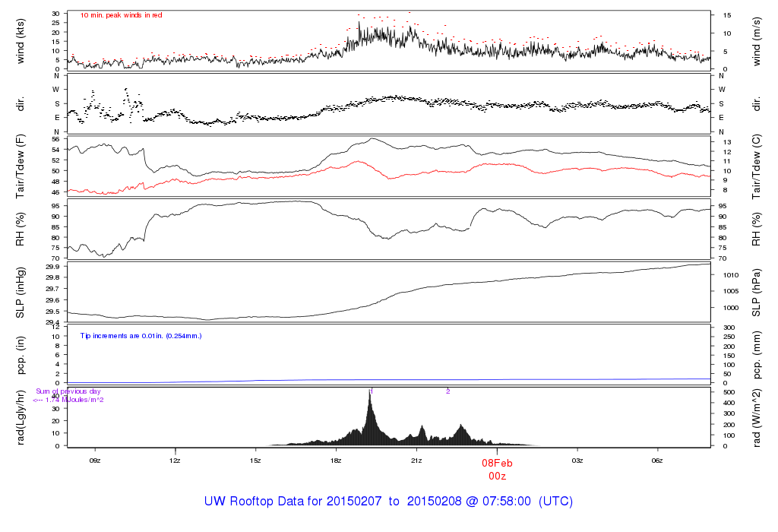
Task: Click the purple "2" marker in radiation panel
Action: [x=448, y=391]
